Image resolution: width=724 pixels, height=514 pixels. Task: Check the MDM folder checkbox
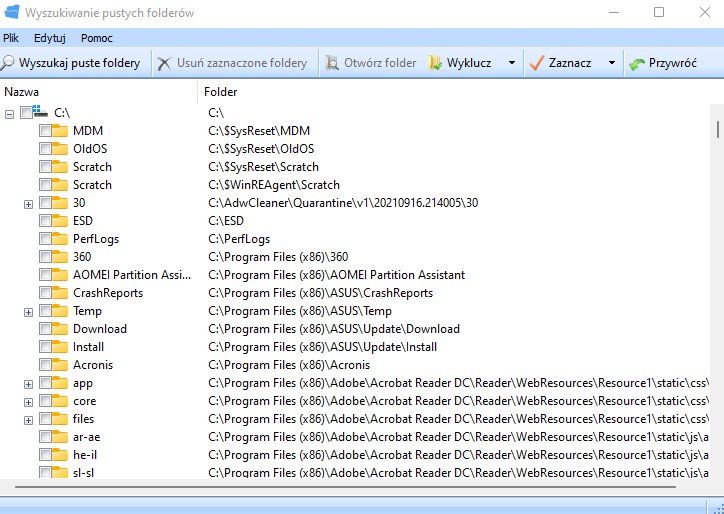point(45,131)
